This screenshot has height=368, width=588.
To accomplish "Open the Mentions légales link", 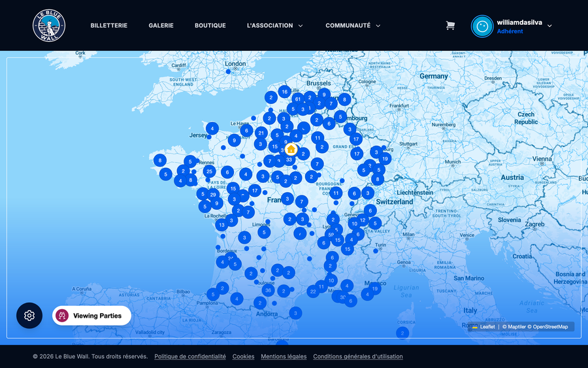I will (284, 356).
